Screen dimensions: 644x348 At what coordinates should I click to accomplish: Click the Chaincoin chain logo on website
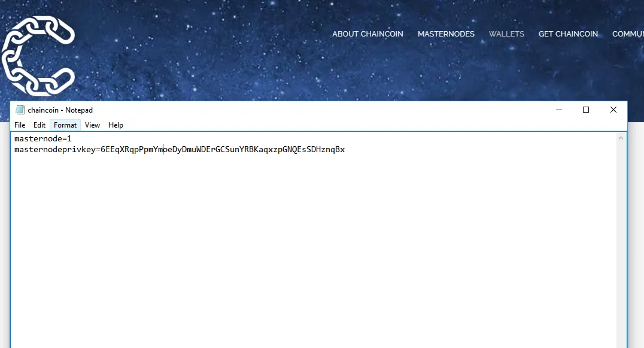tap(39, 56)
